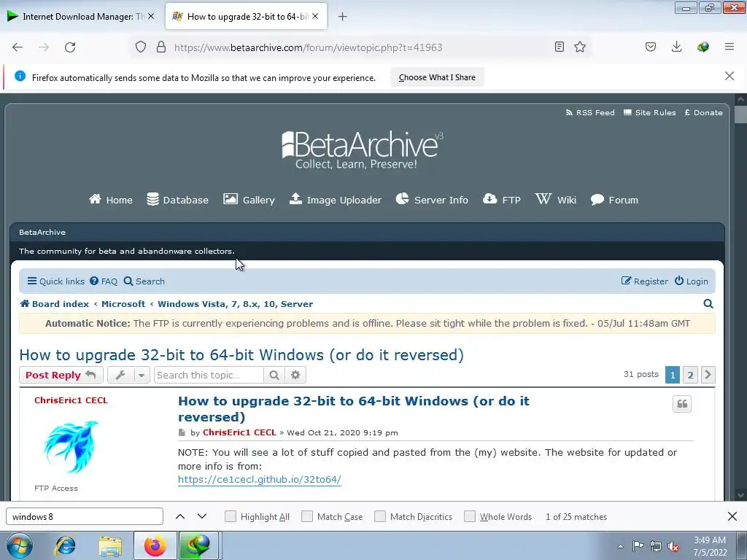Open FTP in site navigation
The image size is (747, 560).
coord(502,200)
